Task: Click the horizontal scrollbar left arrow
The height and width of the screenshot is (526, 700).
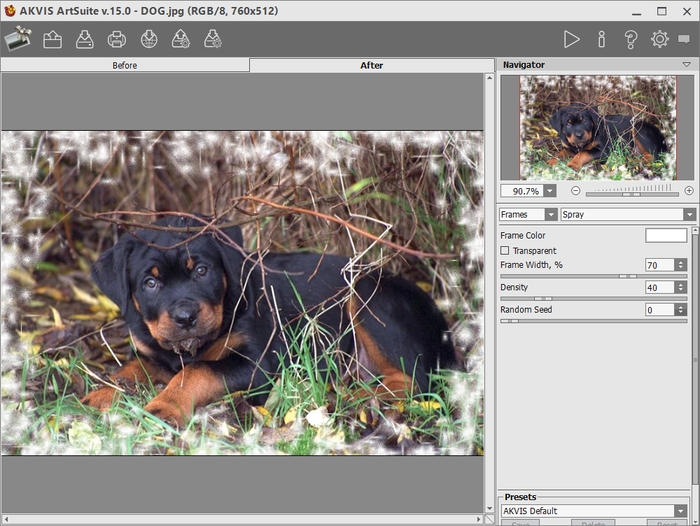Action: click(x=6, y=519)
